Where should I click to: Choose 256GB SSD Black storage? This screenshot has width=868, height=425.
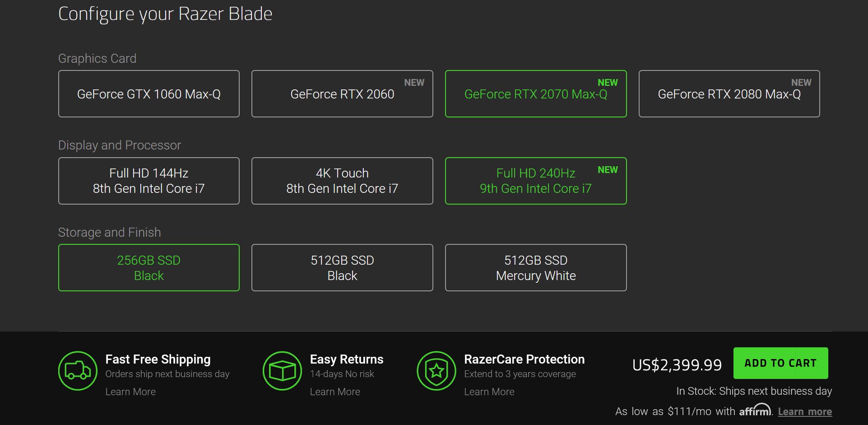[x=149, y=268]
